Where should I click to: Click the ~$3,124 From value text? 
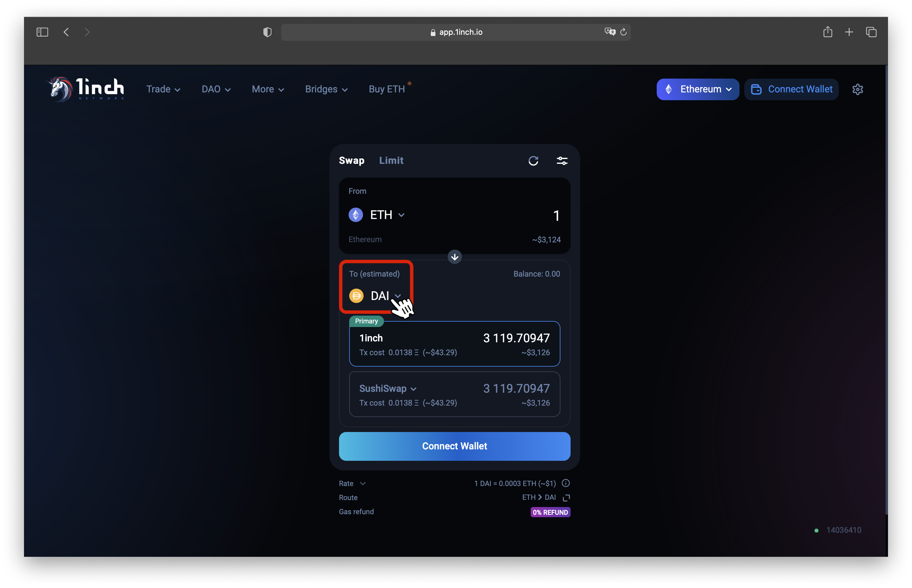(547, 240)
